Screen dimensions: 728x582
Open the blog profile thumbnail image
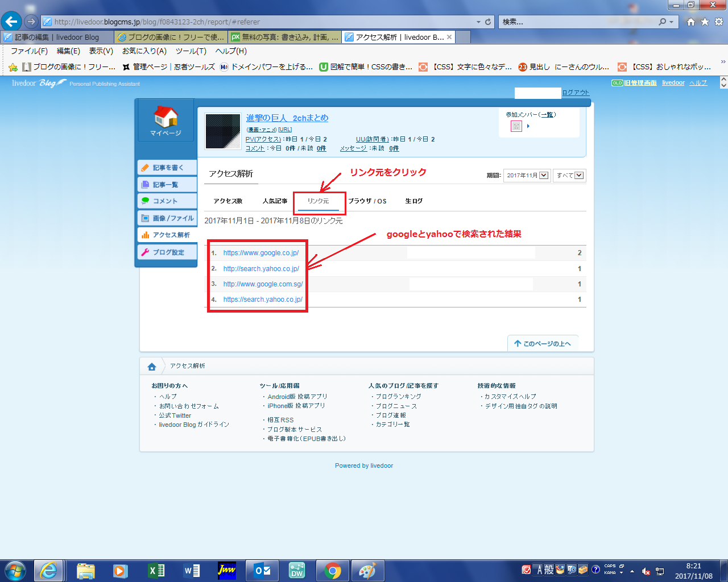click(223, 131)
